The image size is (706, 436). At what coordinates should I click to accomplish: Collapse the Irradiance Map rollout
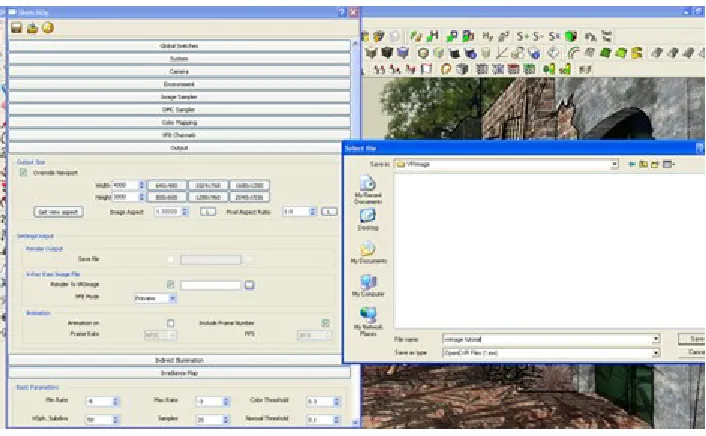(179, 373)
